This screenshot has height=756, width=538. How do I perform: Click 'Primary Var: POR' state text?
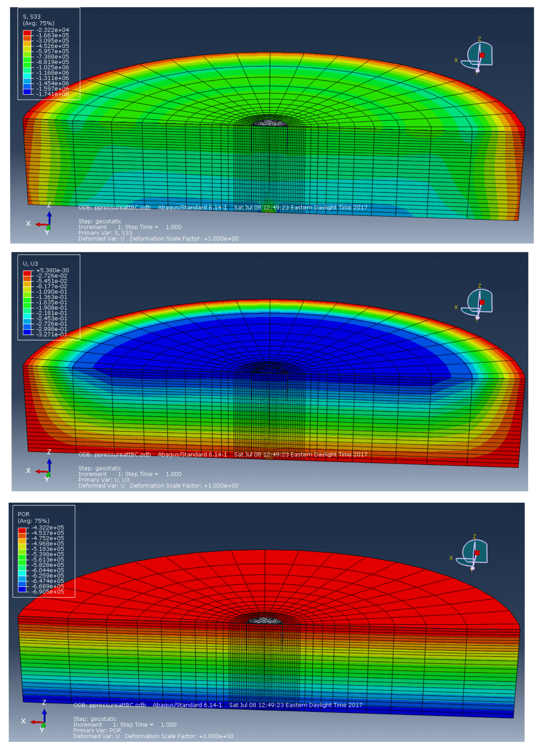pos(97,730)
